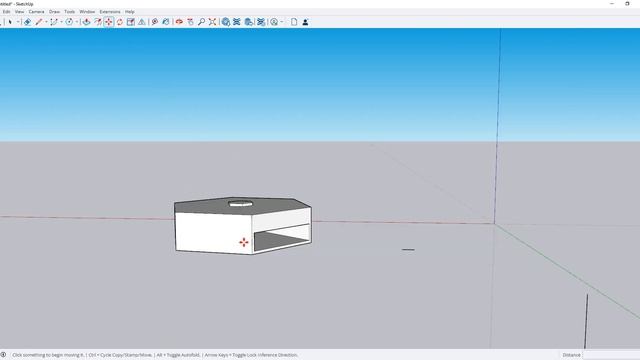Click the status bar hint text

(155, 355)
